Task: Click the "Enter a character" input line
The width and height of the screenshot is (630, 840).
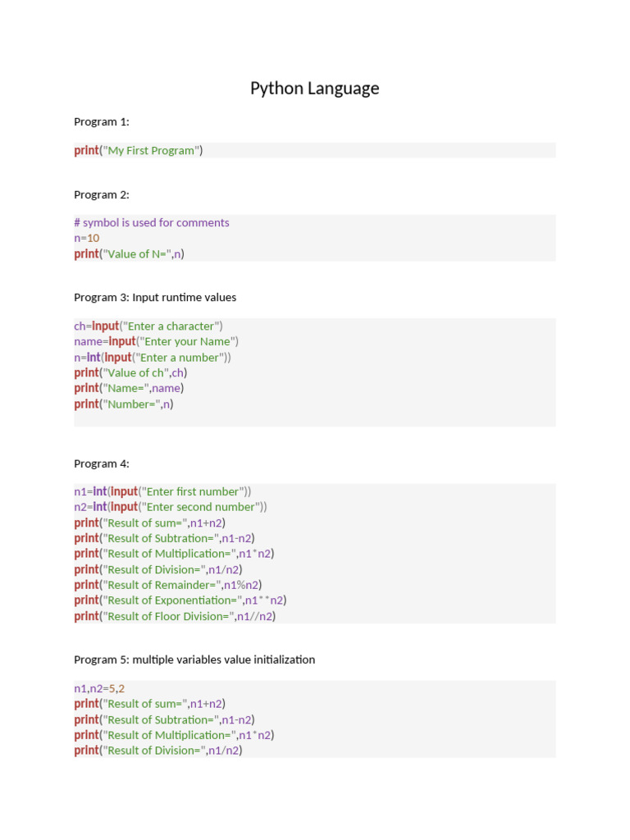Action: [x=148, y=326]
